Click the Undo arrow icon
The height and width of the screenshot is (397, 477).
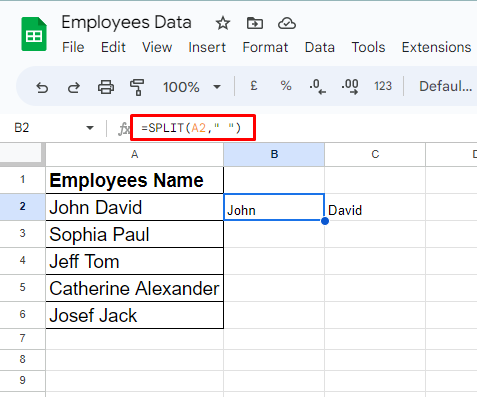(x=42, y=87)
